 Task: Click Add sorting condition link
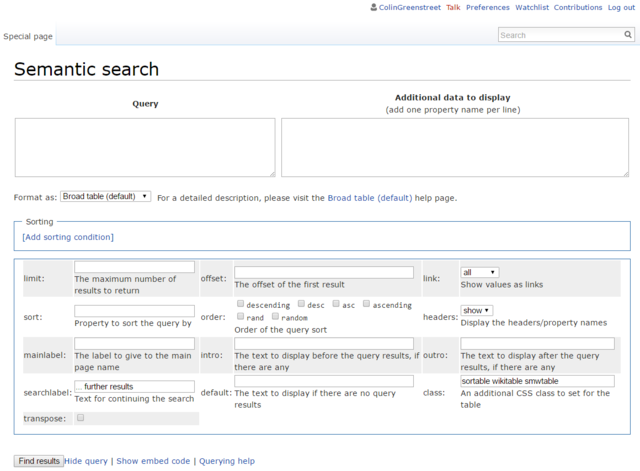pos(68,237)
